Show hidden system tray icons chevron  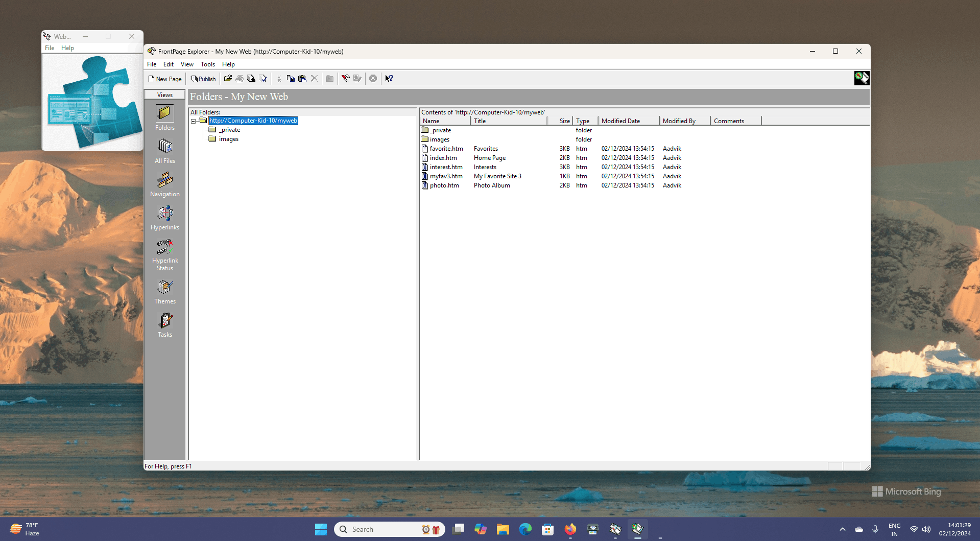pyautogui.click(x=843, y=529)
